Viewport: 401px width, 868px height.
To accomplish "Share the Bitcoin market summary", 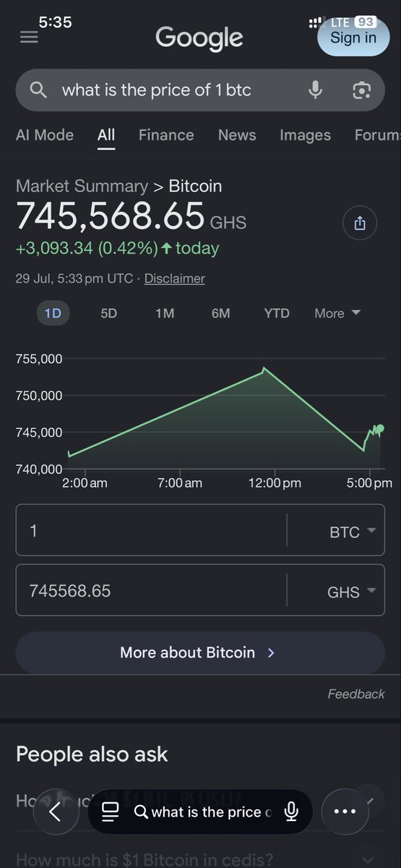I will [x=361, y=224].
